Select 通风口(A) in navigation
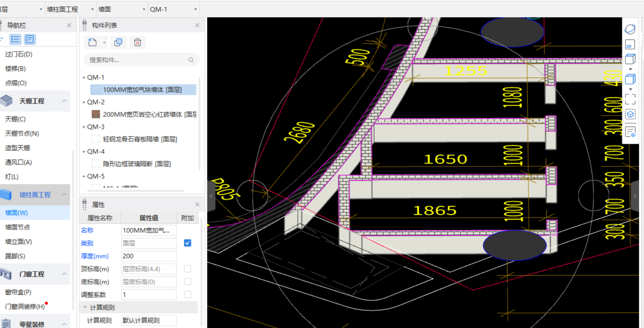This screenshot has width=644, height=328. click(x=18, y=162)
